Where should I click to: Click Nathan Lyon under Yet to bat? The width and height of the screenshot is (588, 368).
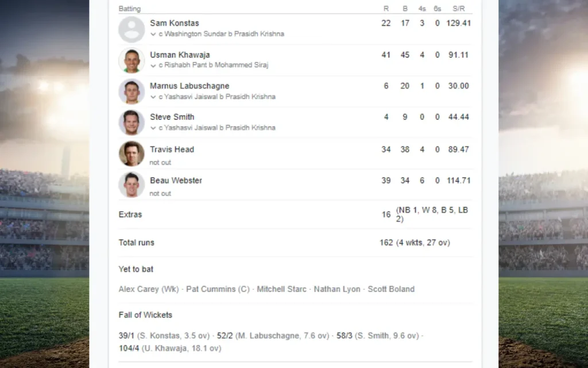[x=336, y=289]
